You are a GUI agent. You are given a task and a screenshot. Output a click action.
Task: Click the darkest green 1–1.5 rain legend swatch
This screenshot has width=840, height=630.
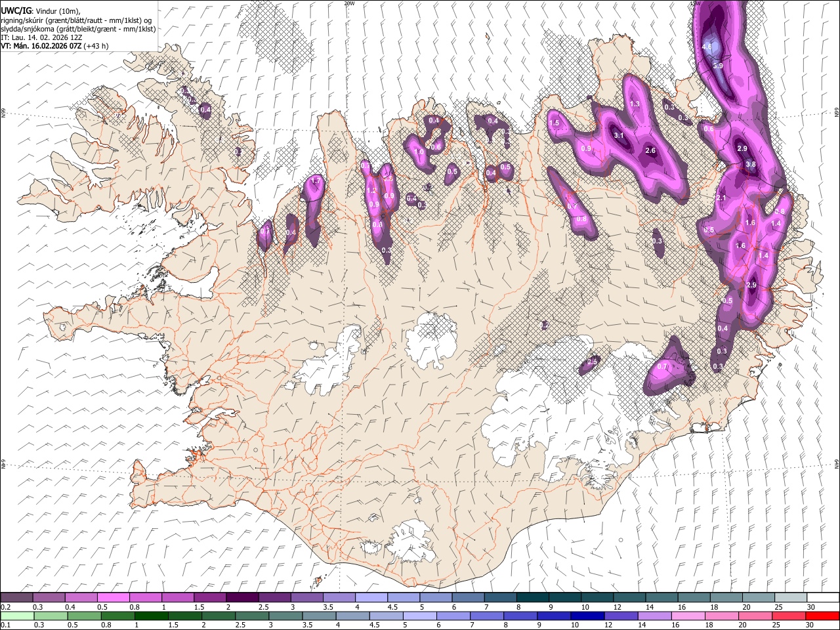(x=152, y=616)
